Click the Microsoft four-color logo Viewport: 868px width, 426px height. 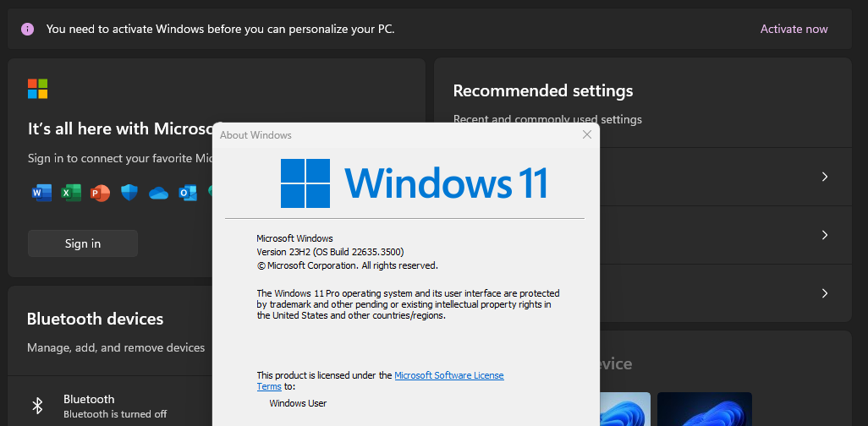[37, 89]
